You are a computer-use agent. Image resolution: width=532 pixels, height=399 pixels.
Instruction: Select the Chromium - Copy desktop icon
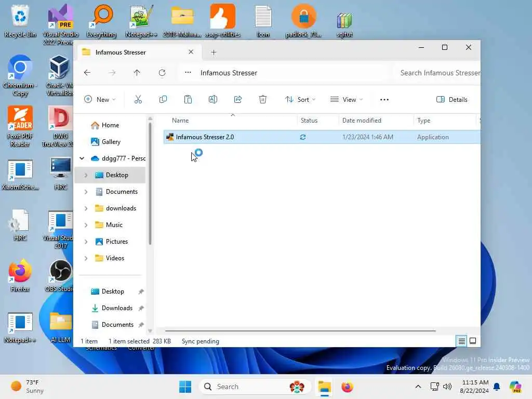pos(20,75)
